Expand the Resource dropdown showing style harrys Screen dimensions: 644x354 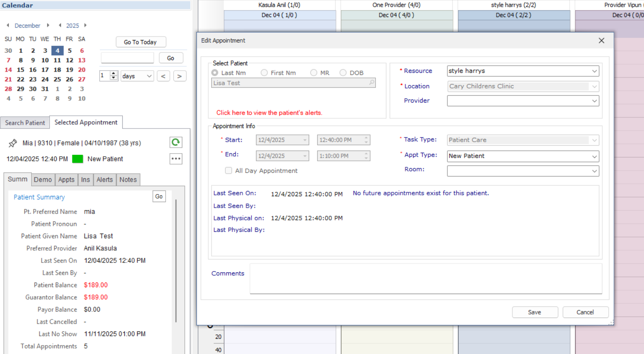coord(594,71)
